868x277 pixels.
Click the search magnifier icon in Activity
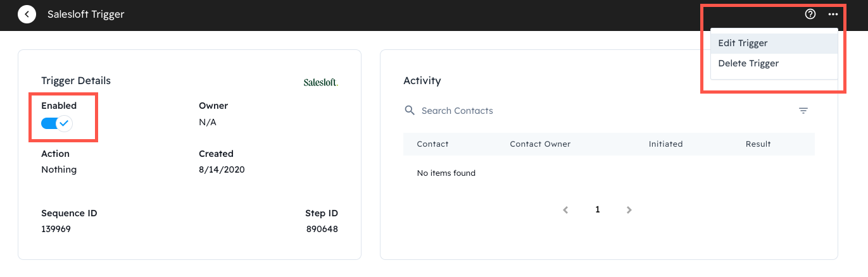point(410,111)
